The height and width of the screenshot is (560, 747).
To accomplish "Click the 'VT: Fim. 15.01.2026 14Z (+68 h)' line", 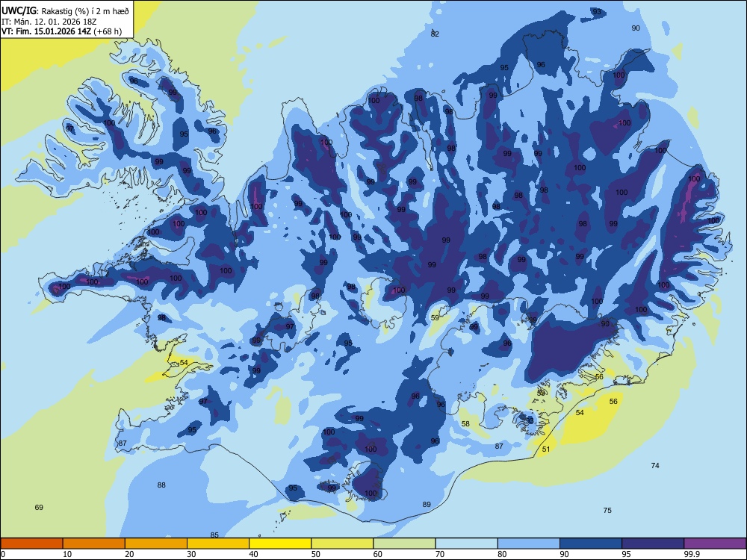I will coord(61,31).
